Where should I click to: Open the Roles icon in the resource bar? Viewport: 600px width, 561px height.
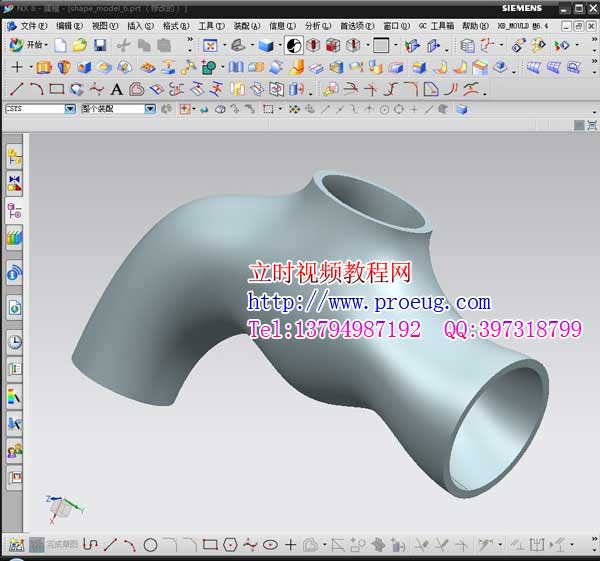click(x=15, y=451)
